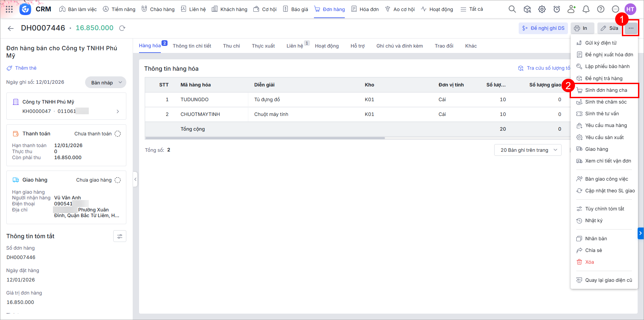Toggle the Chưa giao hàng status circle
The width and height of the screenshot is (644, 320).
(118, 180)
